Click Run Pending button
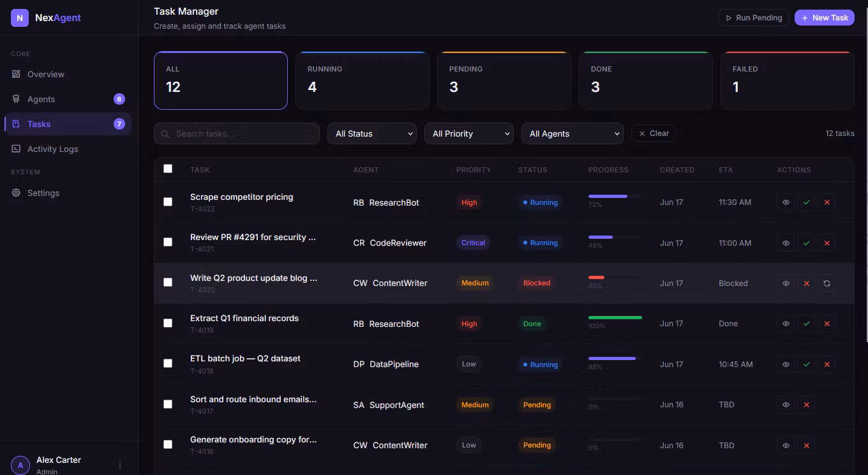The height and width of the screenshot is (475, 868). pos(754,18)
